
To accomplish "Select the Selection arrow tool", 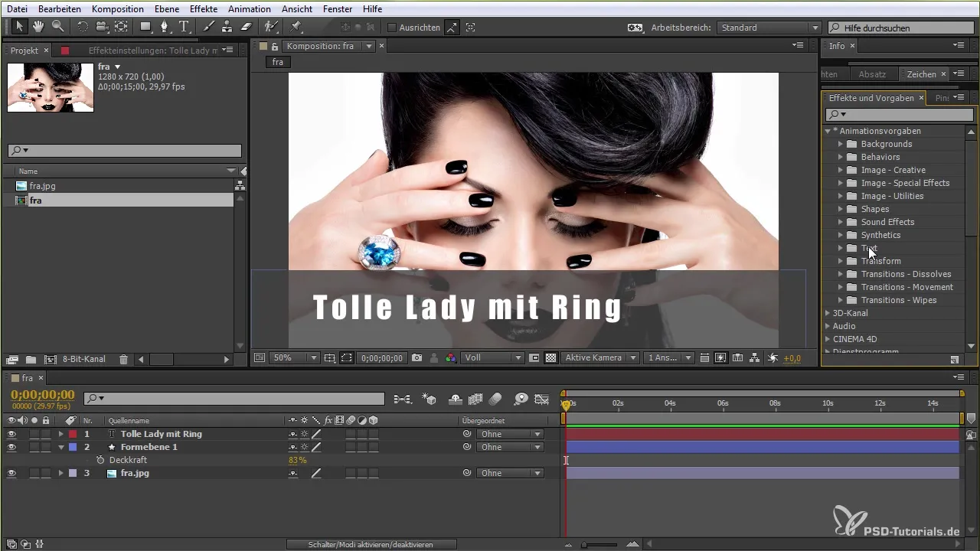I will point(19,27).
